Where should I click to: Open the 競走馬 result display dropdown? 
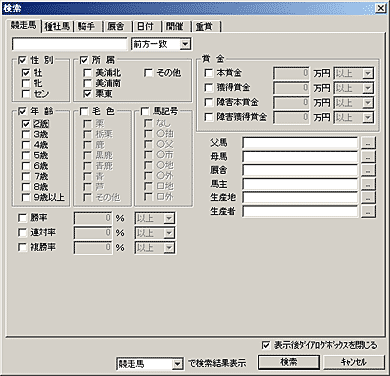[x=178, y=364]
